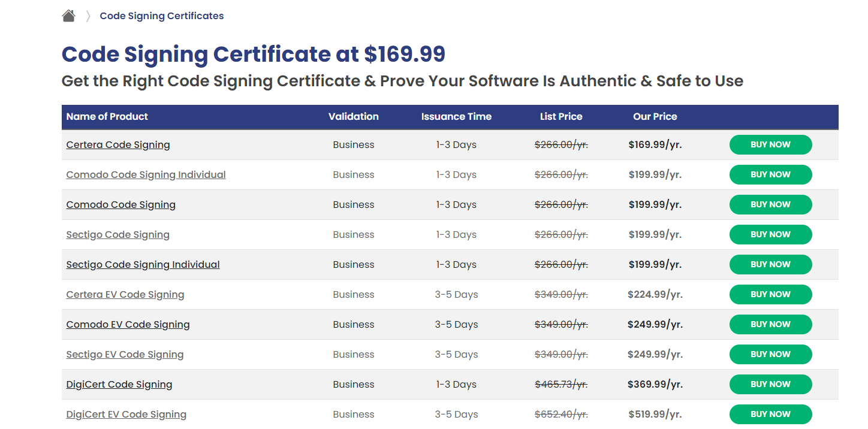Open the Certera Code Signing product page
Screen dimensions: 868x429
click(x=117, y=144)
